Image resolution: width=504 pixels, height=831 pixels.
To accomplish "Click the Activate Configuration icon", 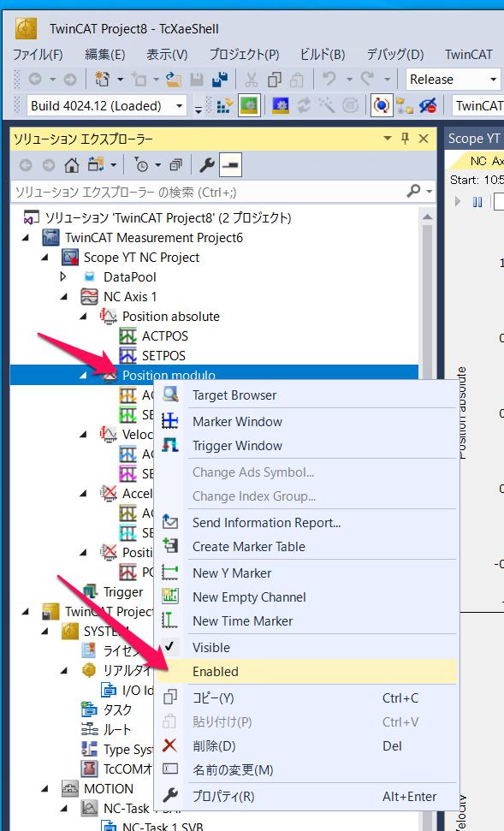I will click(x=225, y=106).
